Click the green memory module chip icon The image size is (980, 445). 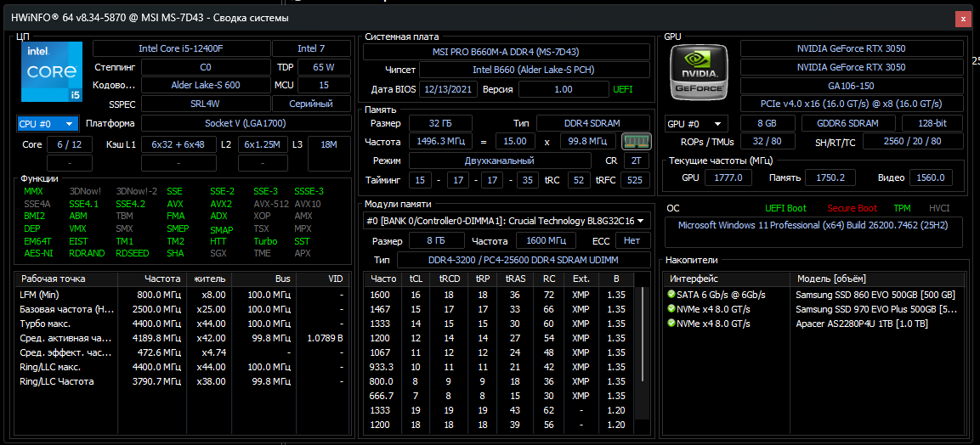[x=637, y=142]
